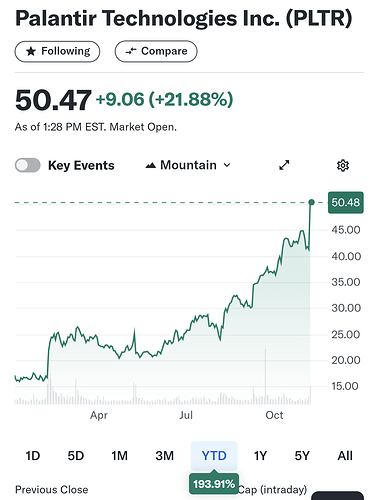Switch to the 3M range

pos(165,456)
